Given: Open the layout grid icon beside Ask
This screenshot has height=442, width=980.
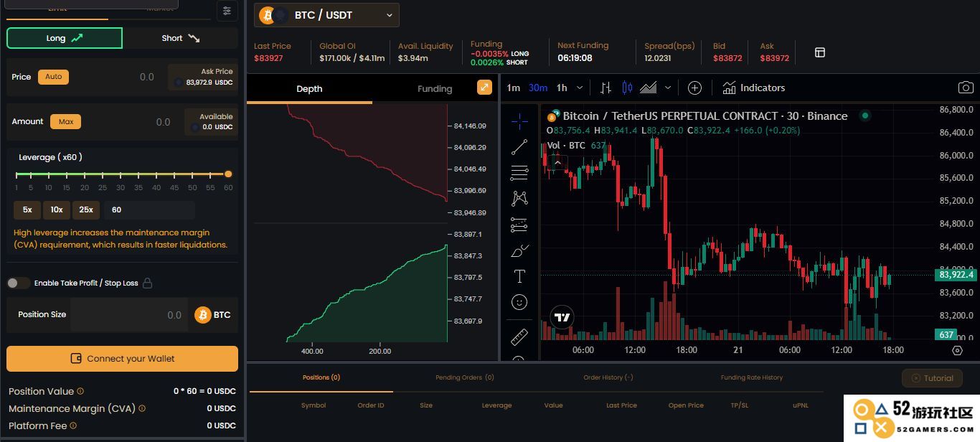Looking at the screenshot, I should coord(820,52).
